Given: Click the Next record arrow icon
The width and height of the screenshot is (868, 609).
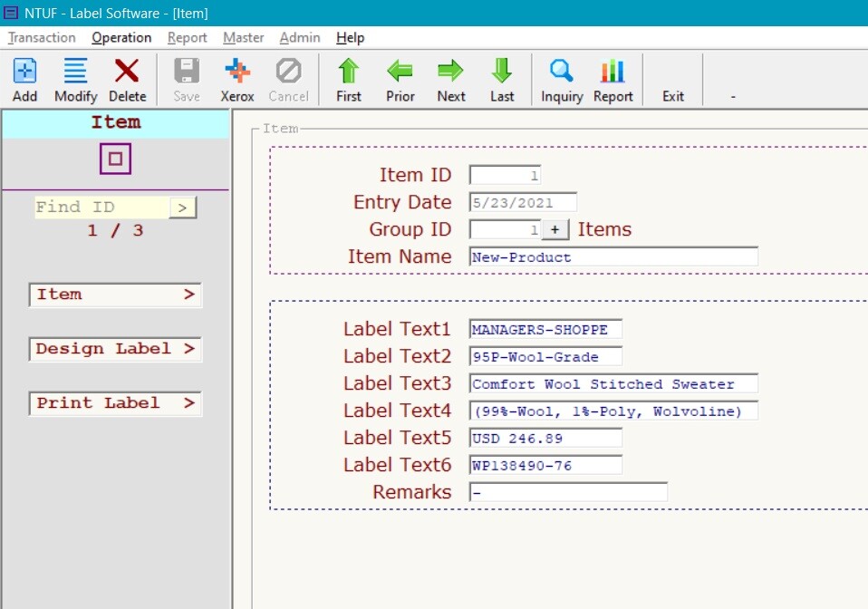Looking at the screenshot, I should coord(450,77).
